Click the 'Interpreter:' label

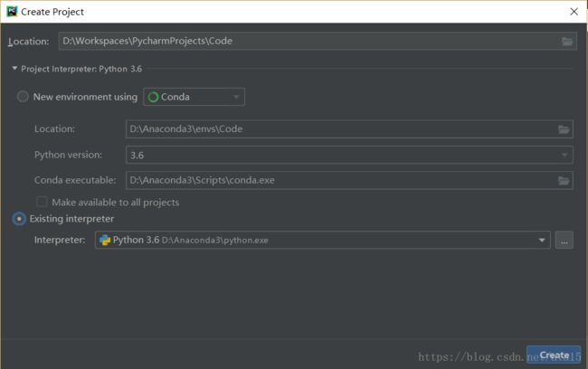60,240
